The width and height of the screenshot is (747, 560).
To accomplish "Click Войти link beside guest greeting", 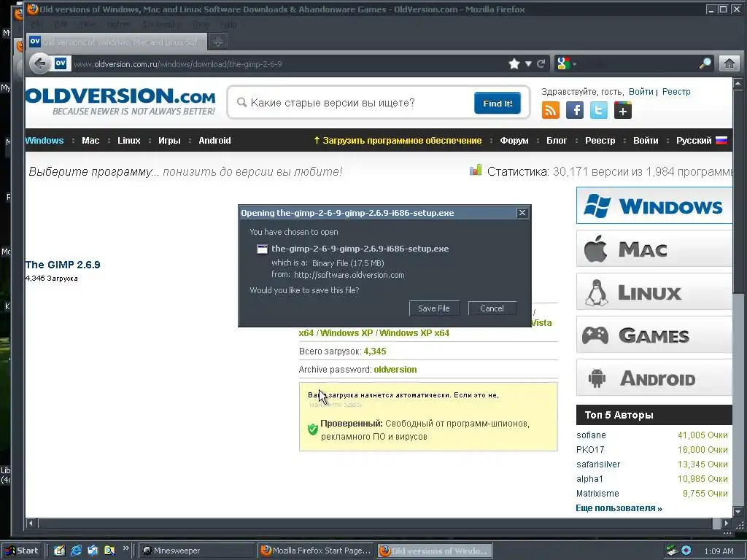I will (x=640, y=91).
